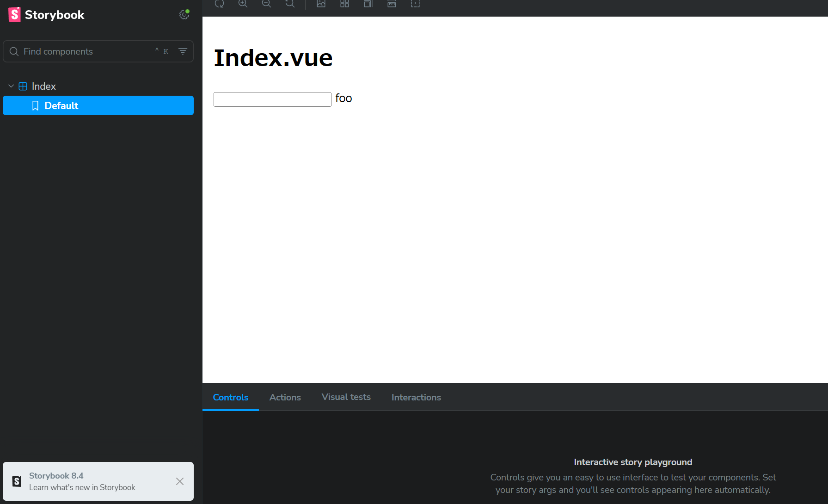Screen dimensions: 828x504
Task: Click the Index component grid icon
Action: [x=23, y=86]
